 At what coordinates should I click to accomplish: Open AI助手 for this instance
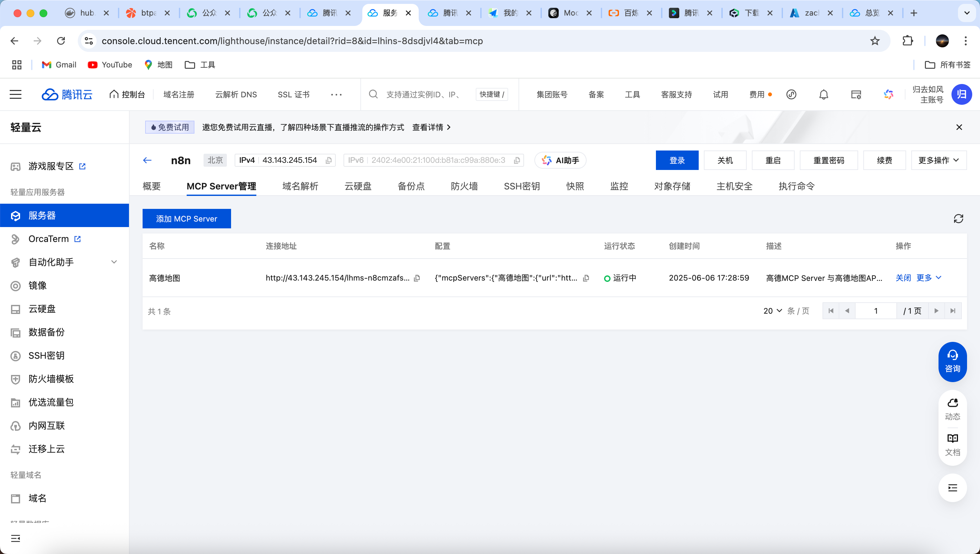[x=560, y=160]
